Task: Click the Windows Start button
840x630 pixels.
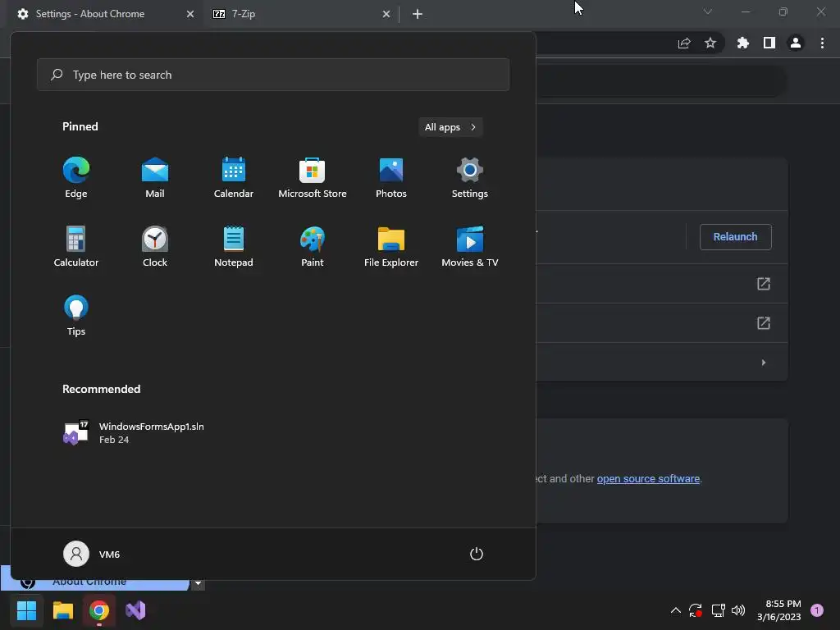Action: (x=26, y=610)
